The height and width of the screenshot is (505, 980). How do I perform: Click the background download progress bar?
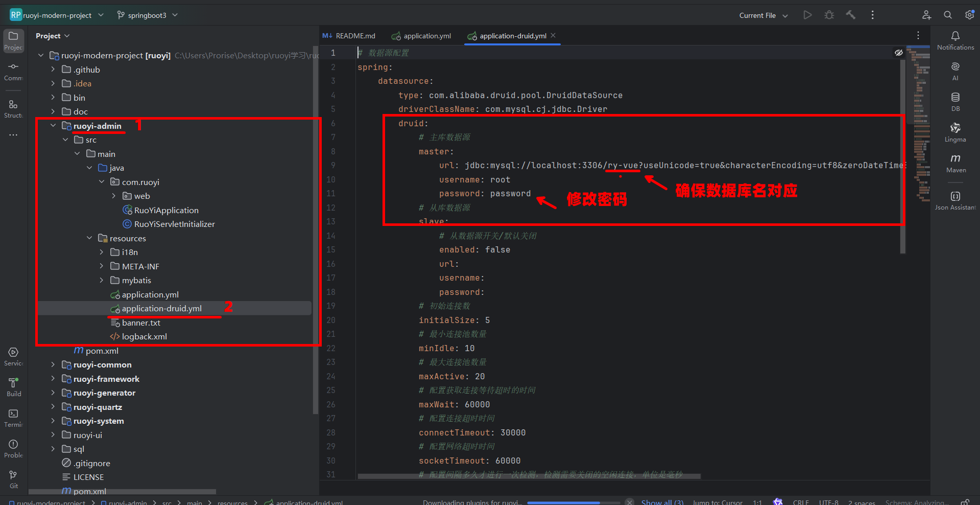(x=573, y=502)
